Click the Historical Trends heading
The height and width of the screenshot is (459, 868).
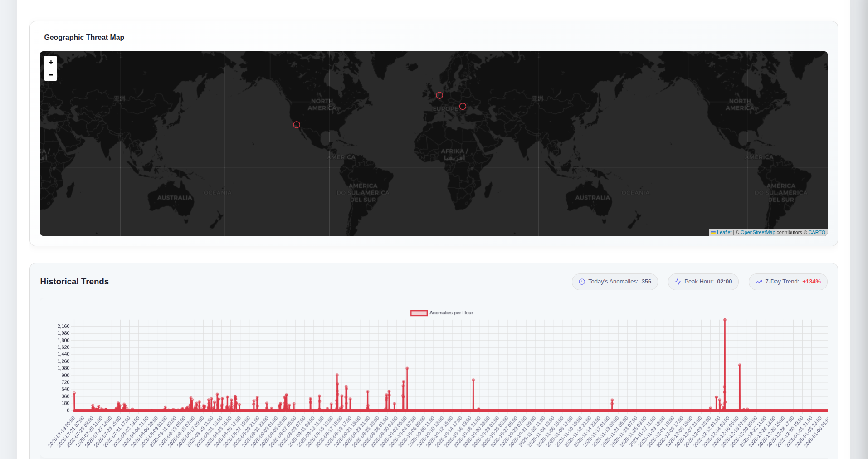point(74,282)
